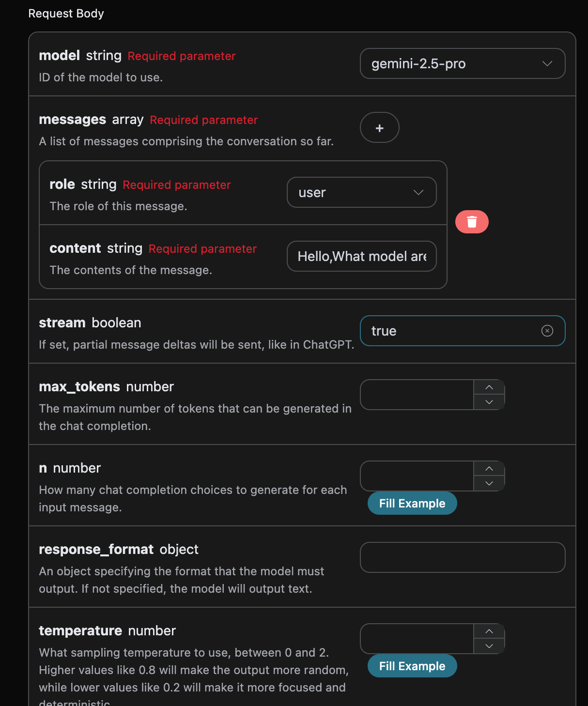
Task: Click the temperature number input
Action: 417,639
